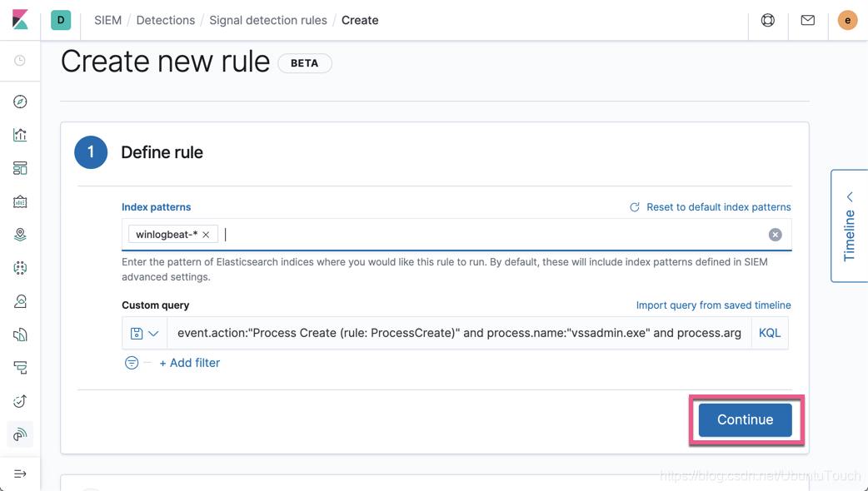Open the filter options icon menu
868x491 pixels.
(131, 363)
